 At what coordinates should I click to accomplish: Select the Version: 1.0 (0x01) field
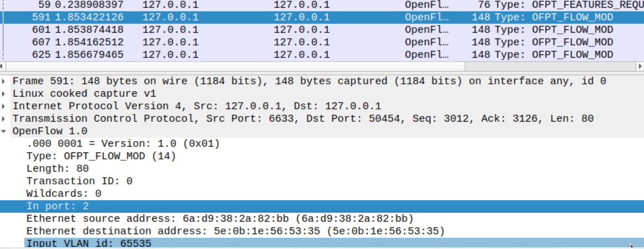tap(123, 143)
